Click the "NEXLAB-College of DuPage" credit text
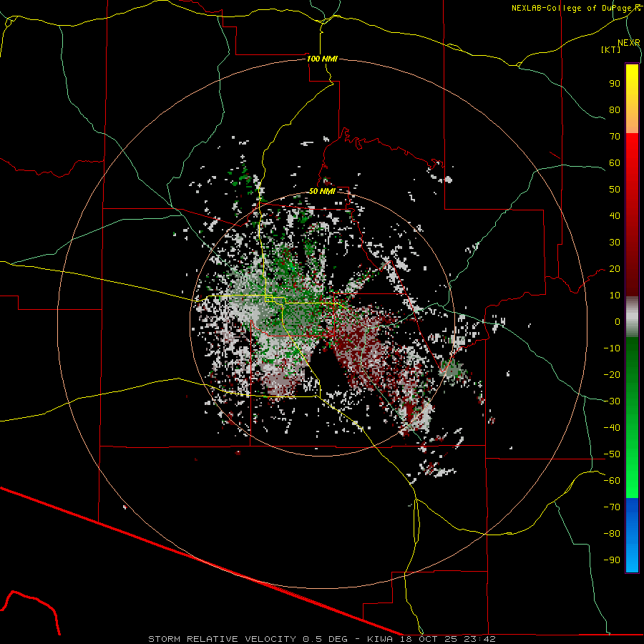 point(573,8)
